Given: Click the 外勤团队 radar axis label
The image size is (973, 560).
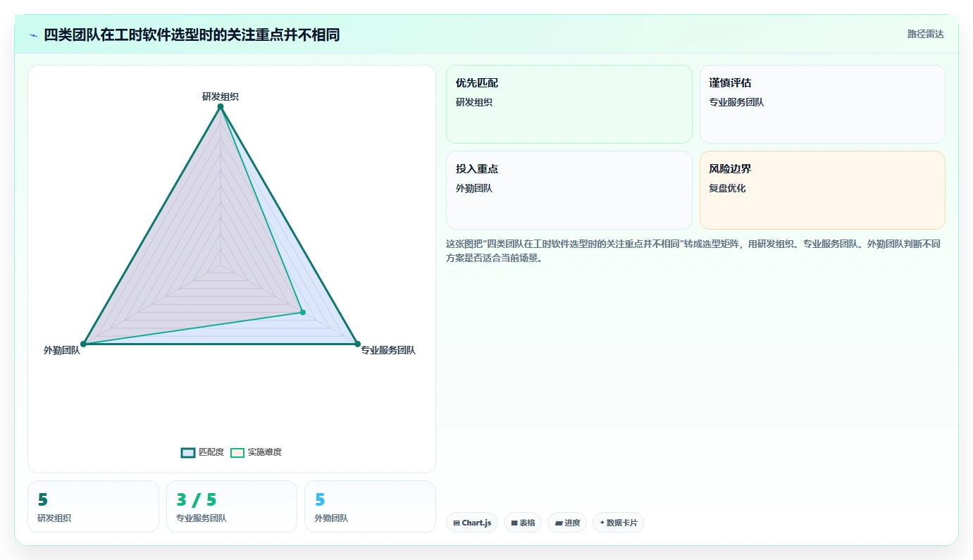Looking at the screenshot, I should [62, 350].
